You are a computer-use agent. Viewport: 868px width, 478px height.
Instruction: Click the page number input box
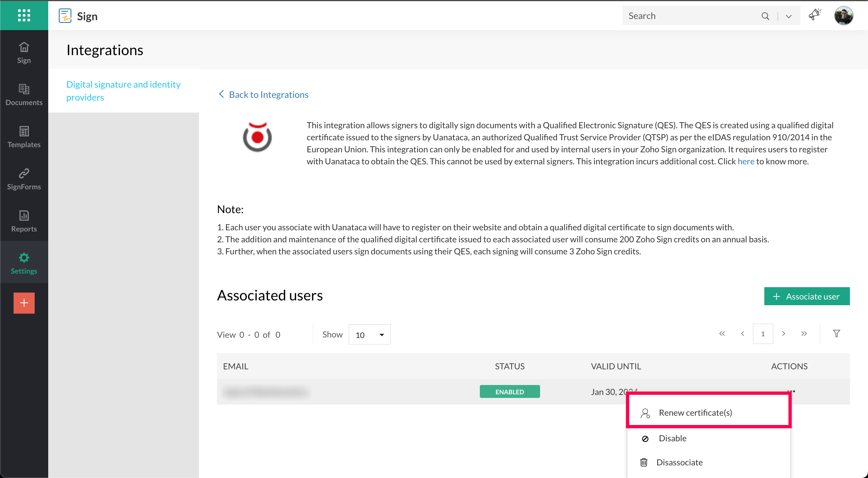point(763,334)
